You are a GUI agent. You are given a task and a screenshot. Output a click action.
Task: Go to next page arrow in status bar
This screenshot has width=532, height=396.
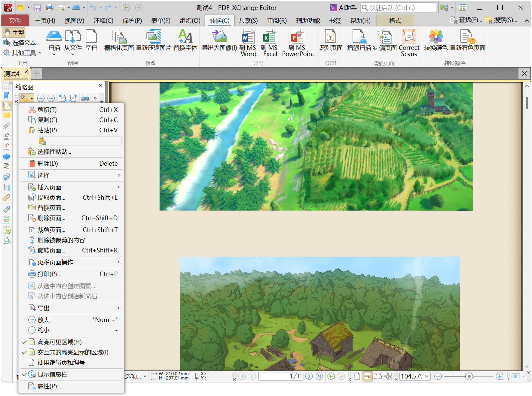(x=309, y=376)
